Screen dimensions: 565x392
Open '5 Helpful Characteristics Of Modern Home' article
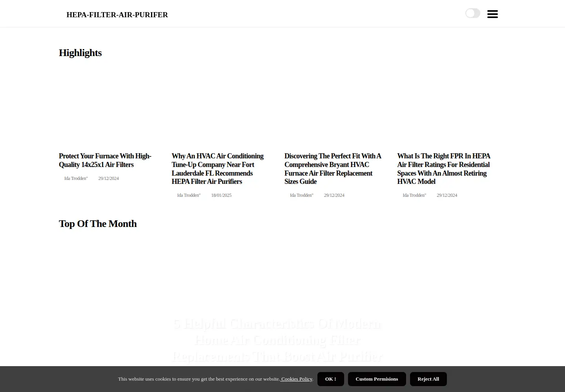(x=277, y=340)
